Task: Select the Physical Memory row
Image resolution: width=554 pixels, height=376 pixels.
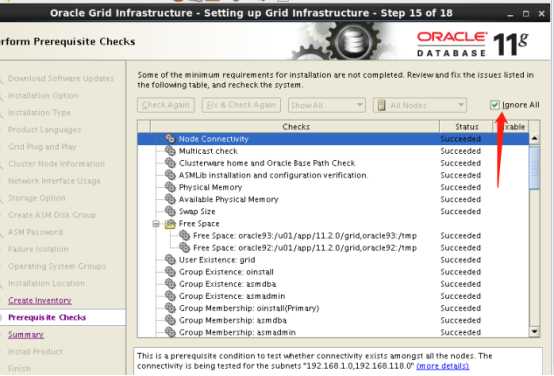Action: click(x=333, y=187)
